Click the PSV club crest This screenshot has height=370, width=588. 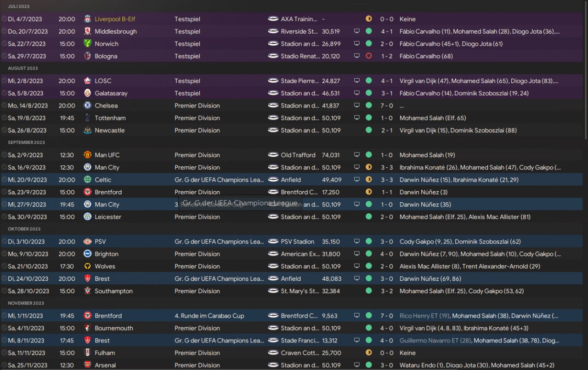87,242
